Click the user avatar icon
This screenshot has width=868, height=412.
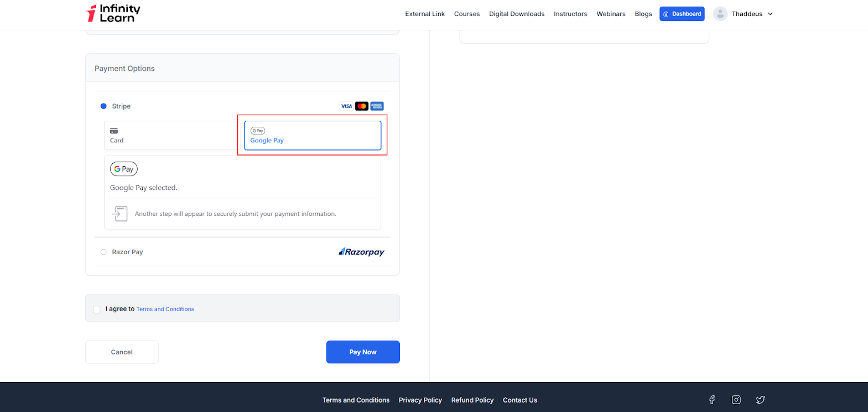point(720,14)
